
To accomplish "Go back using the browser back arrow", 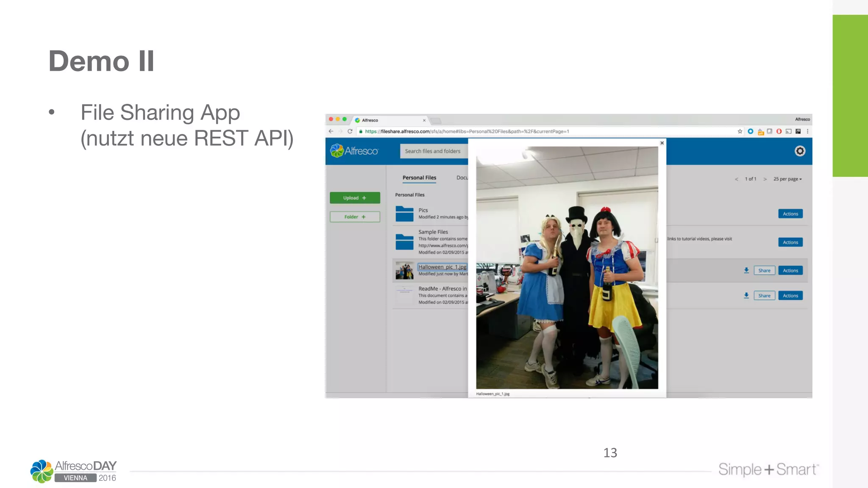I will click(331, 131).
